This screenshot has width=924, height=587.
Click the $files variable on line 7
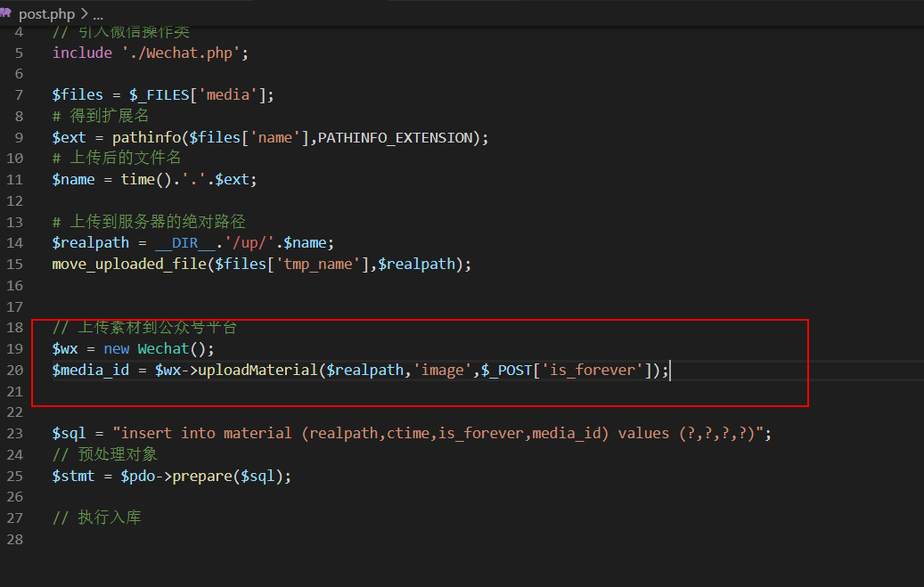(78, 95)
